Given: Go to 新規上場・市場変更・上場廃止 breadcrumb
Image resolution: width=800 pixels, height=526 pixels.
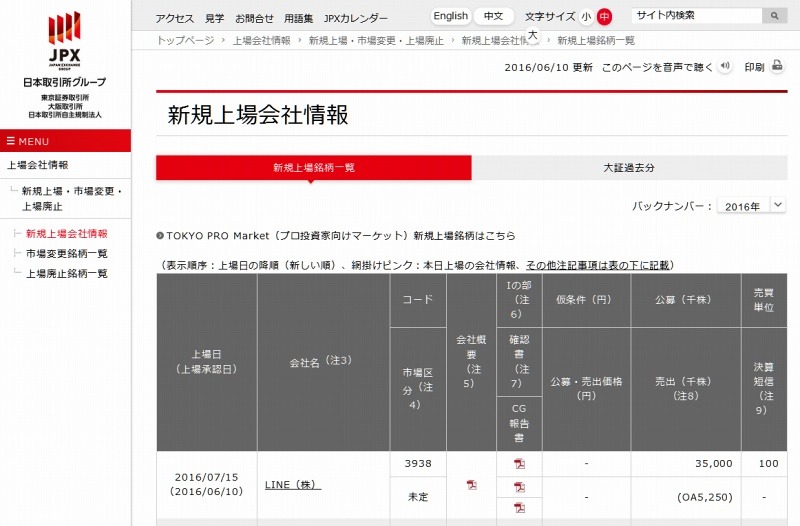Looking at the screenshot, I should coord(376,40).
